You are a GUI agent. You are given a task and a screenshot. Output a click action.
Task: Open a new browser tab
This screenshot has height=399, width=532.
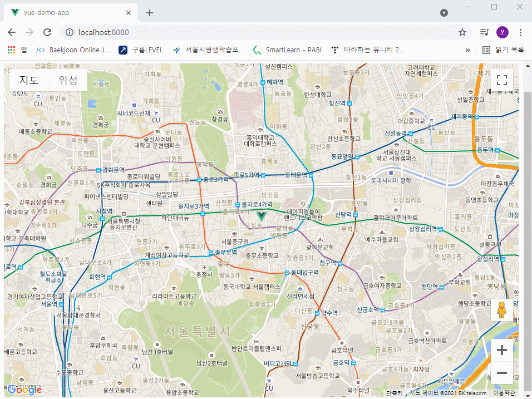(150, 13)
